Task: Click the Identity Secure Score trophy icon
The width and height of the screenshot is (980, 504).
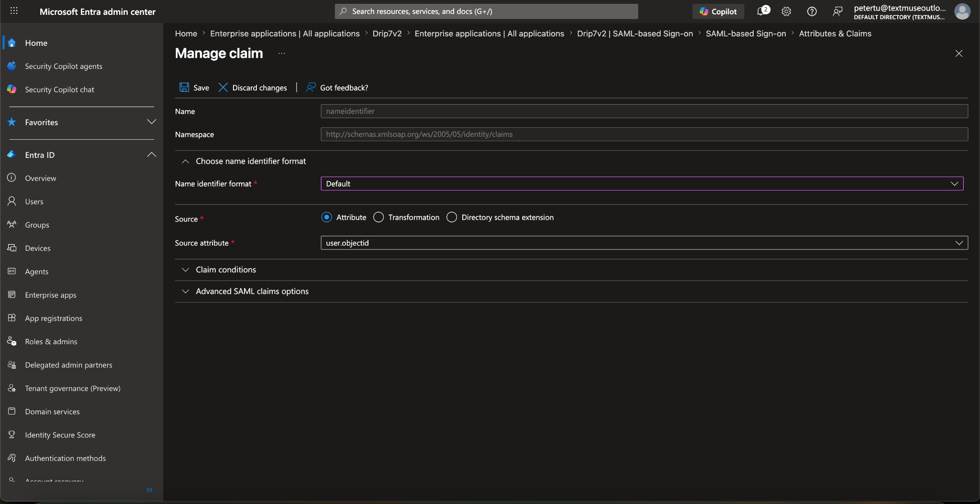Action: click(x=12, y=435)
